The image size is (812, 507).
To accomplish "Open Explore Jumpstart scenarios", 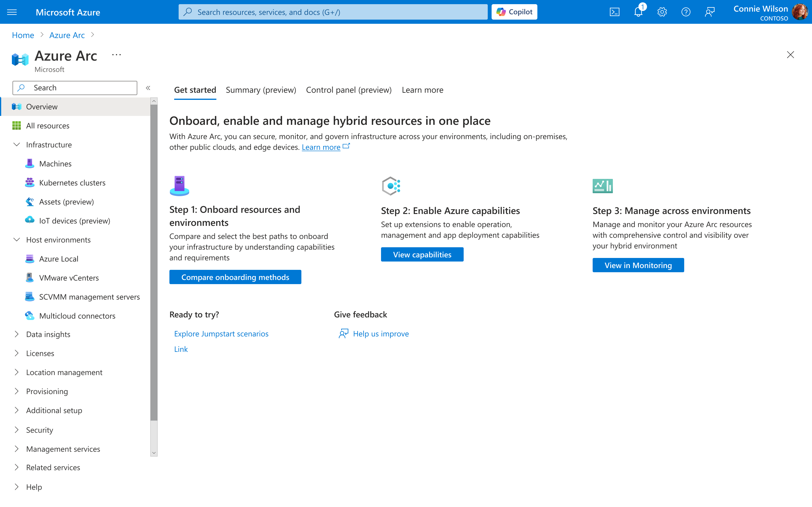I will pos(221,334).
